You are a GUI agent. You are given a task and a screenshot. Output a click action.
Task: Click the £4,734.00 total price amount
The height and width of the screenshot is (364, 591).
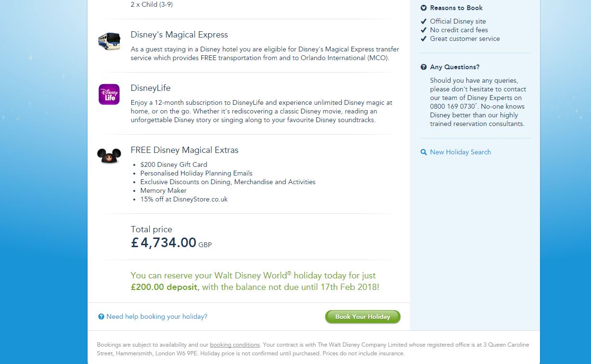(164, 242)
